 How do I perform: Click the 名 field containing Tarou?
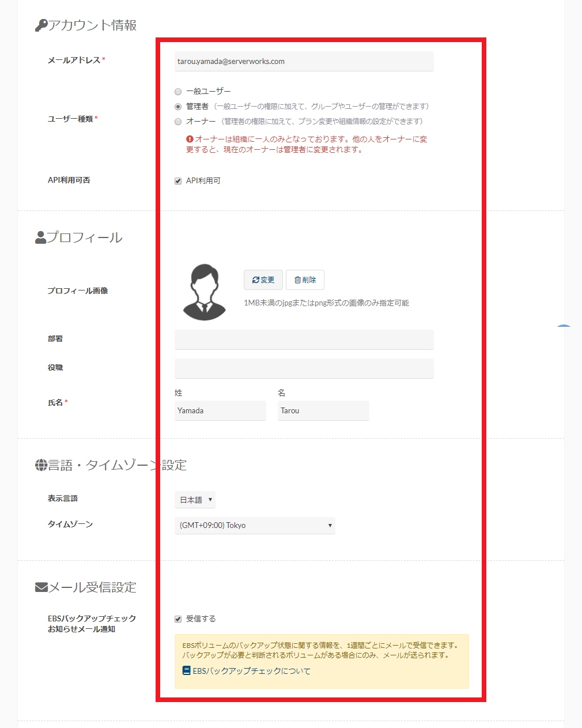(x=323, y=410)
